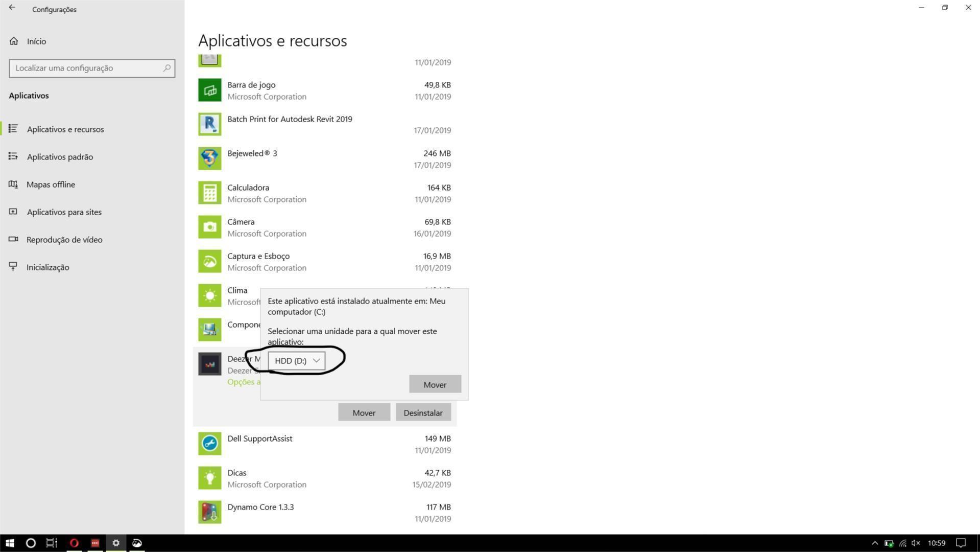Click the search magnifier icon
The image size is (980, 552).
pos(167,68)
